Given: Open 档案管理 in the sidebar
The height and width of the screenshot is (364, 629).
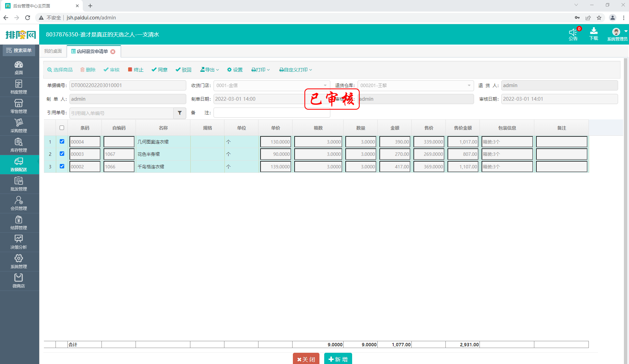Looking at the screenshot, I should pos(19,87).
